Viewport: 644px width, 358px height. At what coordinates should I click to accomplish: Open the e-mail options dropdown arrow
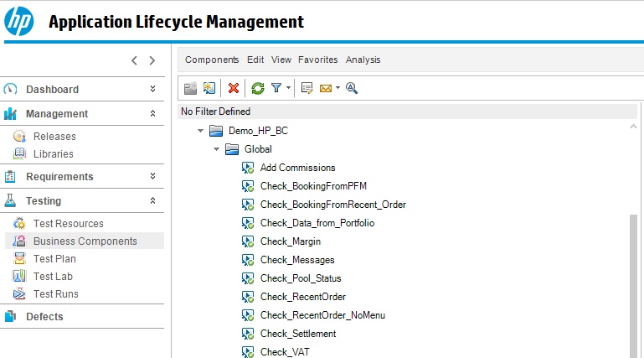337,87
